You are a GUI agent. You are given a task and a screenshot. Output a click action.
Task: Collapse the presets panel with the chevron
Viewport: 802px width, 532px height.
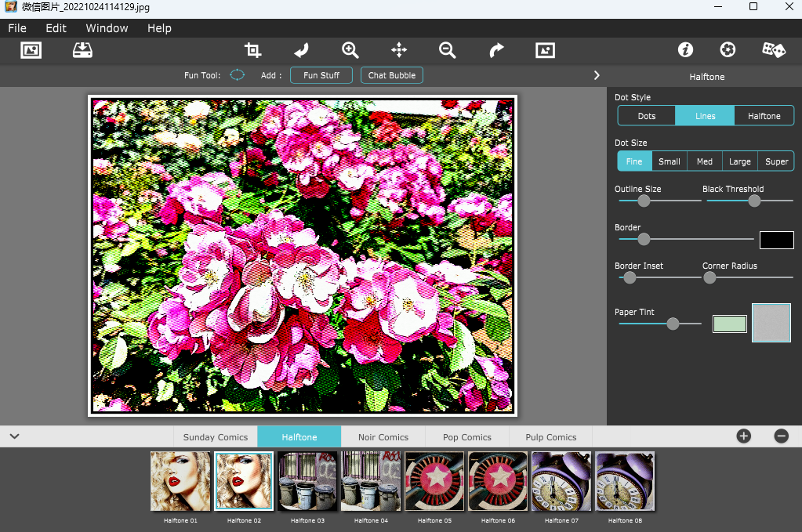14,436
